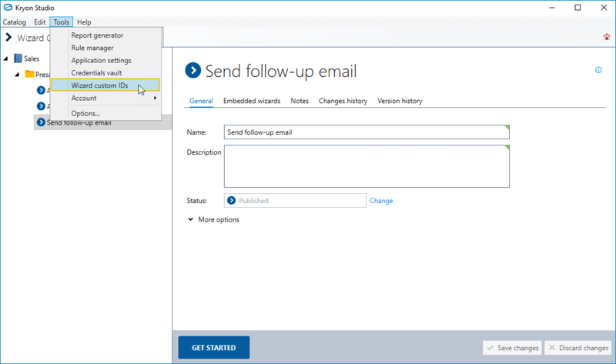
Task: Click into the Name field
Action: click(x=367, y=132)
